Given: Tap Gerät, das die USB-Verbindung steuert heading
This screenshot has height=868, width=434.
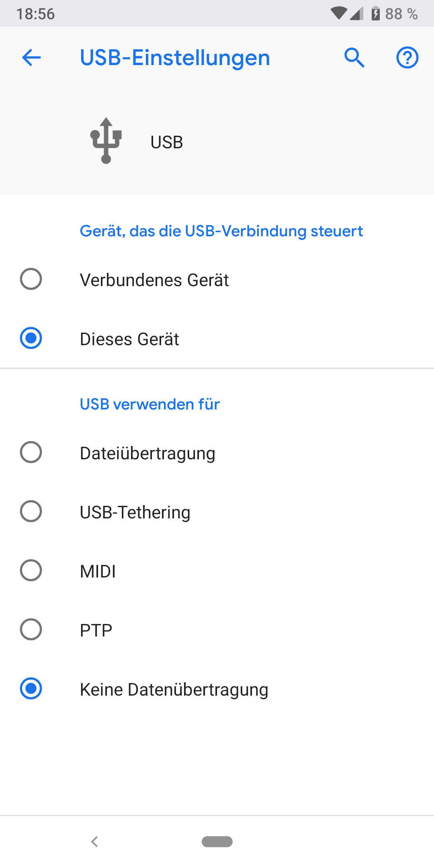Looking at the screenshot, I should click(221, 231).
